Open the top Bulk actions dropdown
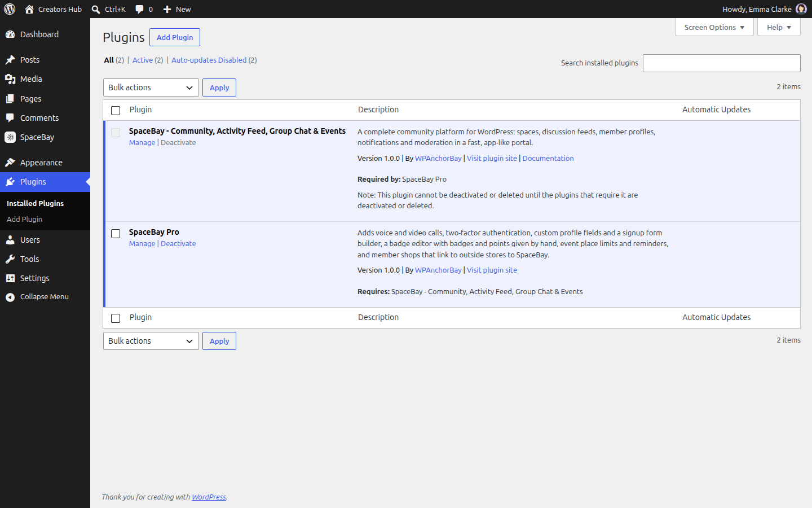 click(151, 87)
